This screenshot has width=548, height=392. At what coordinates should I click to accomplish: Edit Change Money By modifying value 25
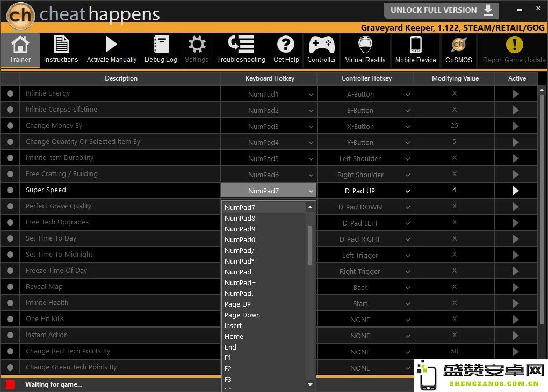pyautogui.click(x=454, y=126)
